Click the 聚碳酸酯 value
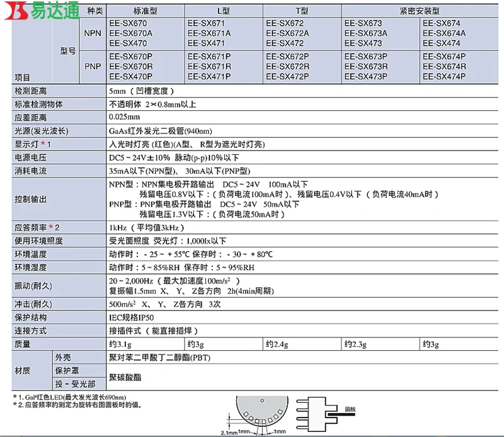This screenshot has width=504, height=437. 125,377
